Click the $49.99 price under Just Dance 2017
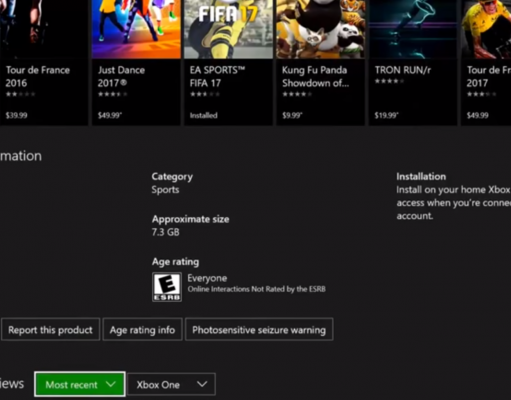Viewport: 511px width, 400px height. click(x=110, y=115)
